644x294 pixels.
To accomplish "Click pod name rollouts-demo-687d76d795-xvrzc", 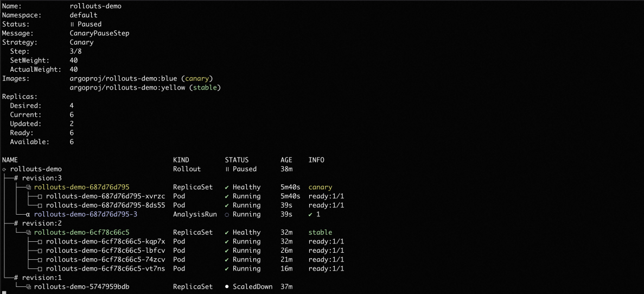I will tap(106, 196).
